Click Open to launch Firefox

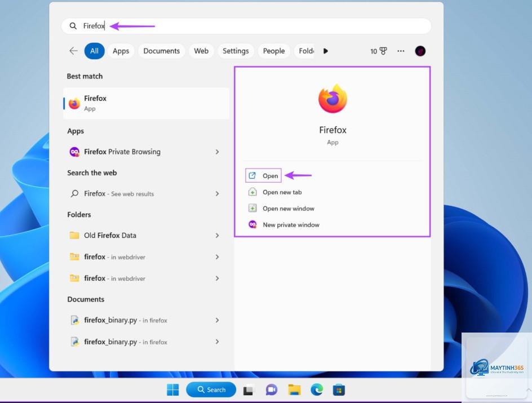(263, 175)
